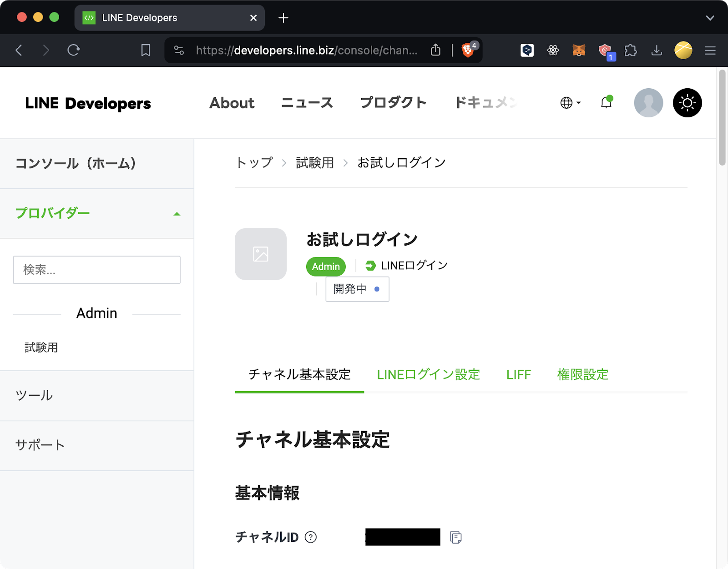
Task: Click the 検索 search field
Action: click(x=97, y=270)
